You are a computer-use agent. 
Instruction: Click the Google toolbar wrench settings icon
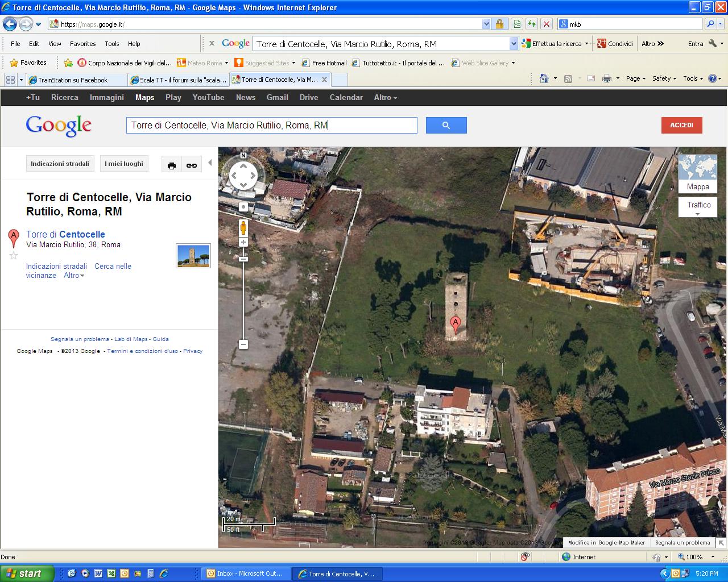point(713,44)
